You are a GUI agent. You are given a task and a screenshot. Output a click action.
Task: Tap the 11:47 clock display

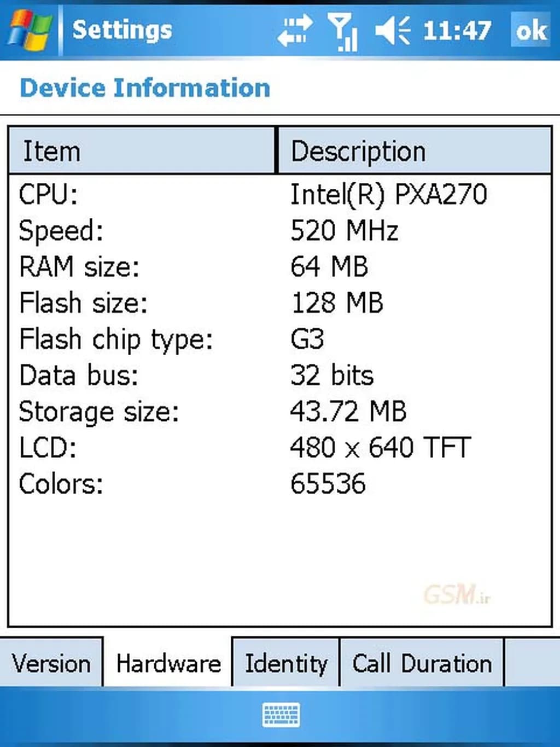[x=457, y=30]
